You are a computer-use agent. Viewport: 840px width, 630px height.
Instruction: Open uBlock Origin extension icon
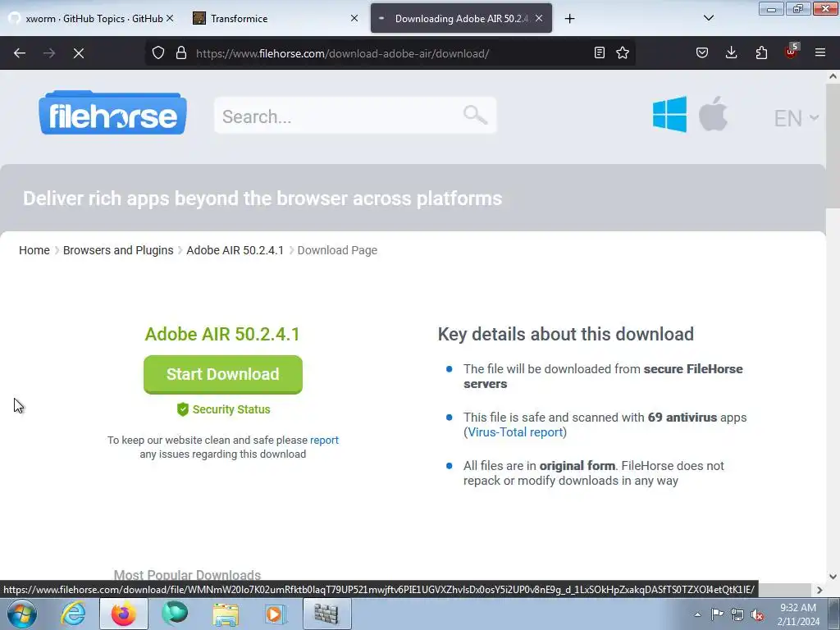pyautogui.click(x=792, y=52)
